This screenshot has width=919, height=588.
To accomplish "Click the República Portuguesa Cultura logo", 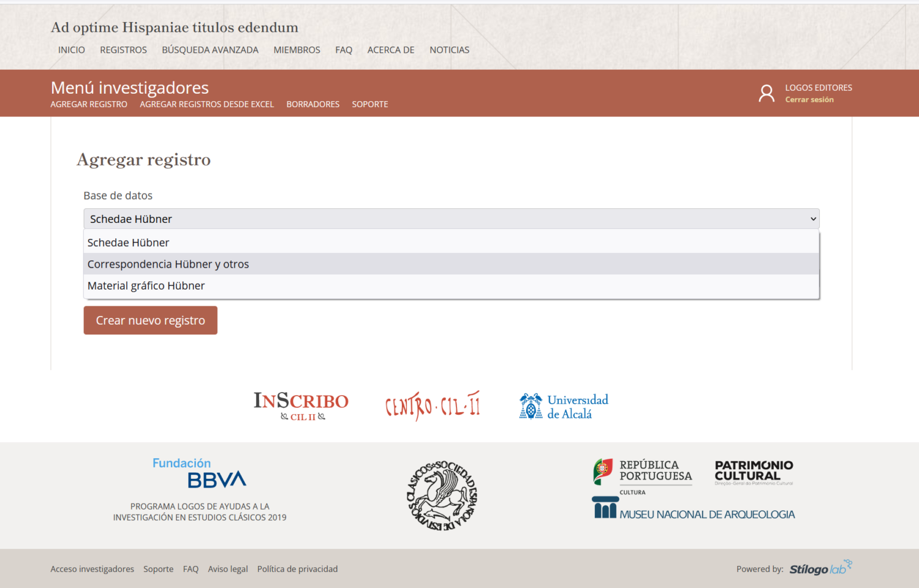I will (642, 473).
